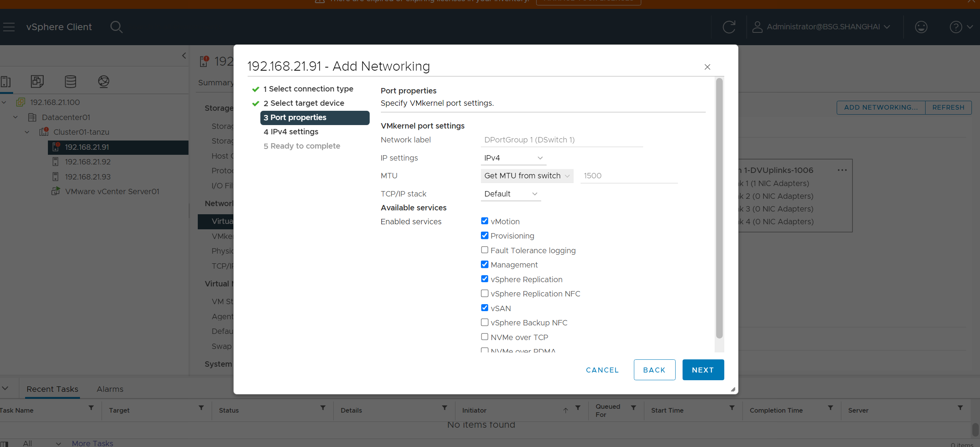This screenshot has width=980, height=447.
Task: Open the smiley feedback icon
Action: click(921, 27)
